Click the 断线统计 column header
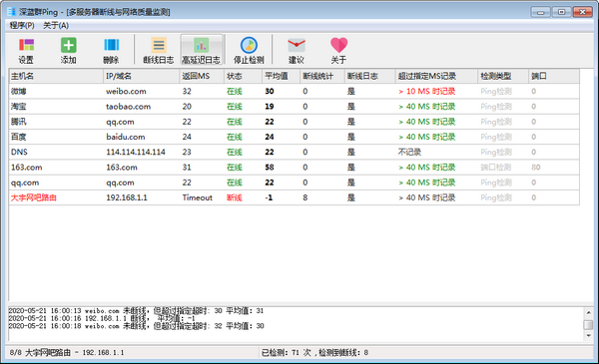This screenshot has height=364, width=599. [322, 76]
